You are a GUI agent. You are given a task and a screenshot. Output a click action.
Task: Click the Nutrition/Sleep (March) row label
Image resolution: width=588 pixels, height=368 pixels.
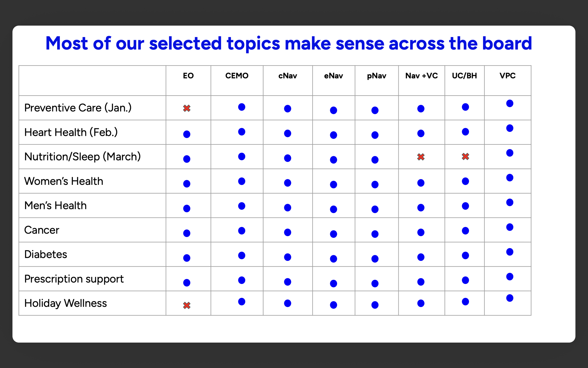(82, 157)
